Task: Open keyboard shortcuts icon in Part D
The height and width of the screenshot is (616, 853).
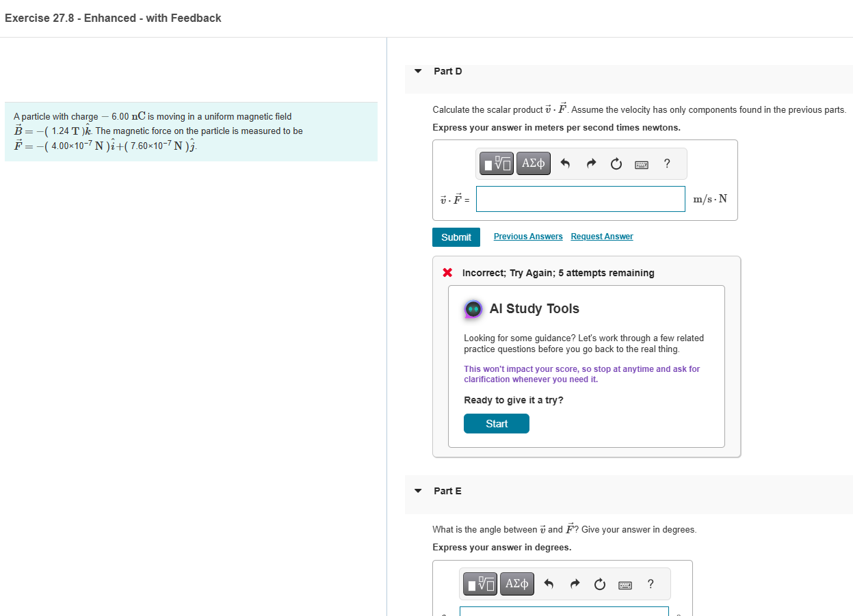Action: click(642, 164)
